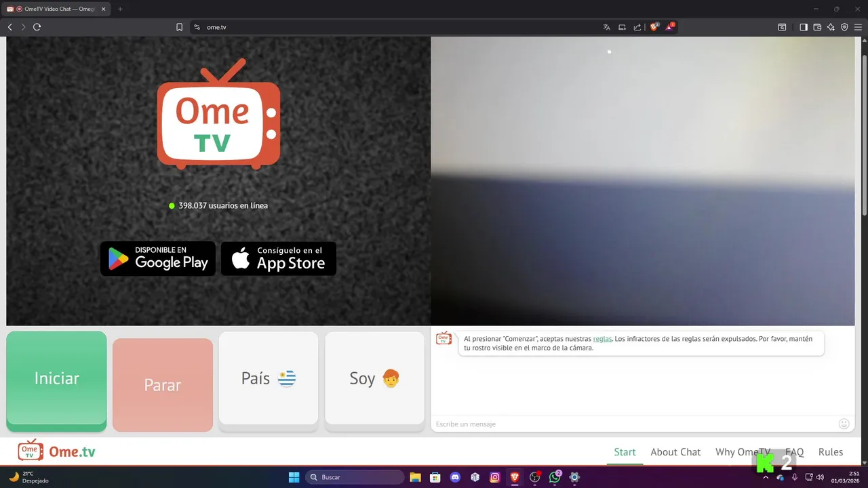Viewport: 868px width, 488px height.
Task: Close the OmeTV Video Chat tab
Action: click(103, 9)
